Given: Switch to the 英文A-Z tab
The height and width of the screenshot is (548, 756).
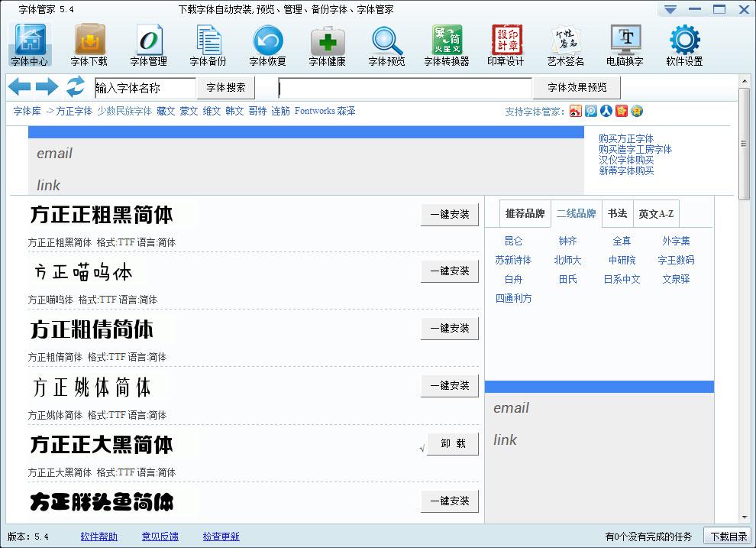Looking at the screenshot, I should tap(656, 213).
